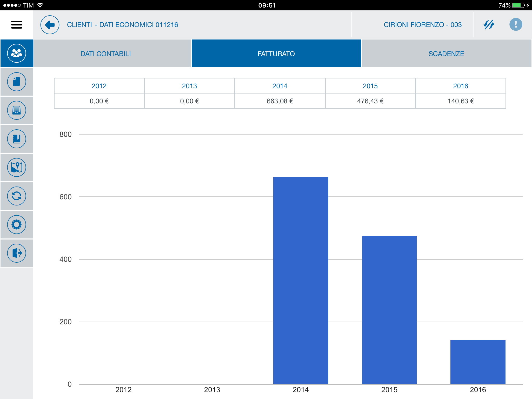Viewport: 532px width, 399px height.
Task: Tap the logout exit sidebar icon
Action: (17, 253)
